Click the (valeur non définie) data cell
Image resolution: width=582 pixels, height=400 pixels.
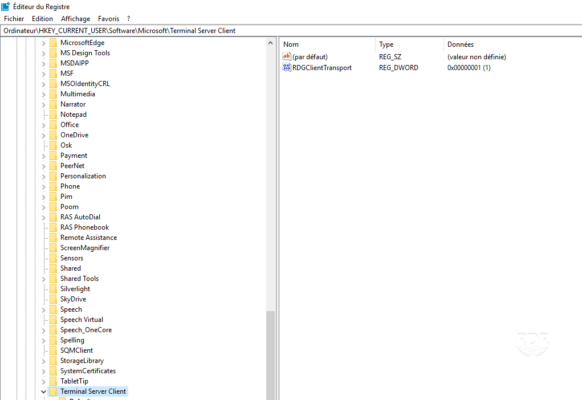477,57
